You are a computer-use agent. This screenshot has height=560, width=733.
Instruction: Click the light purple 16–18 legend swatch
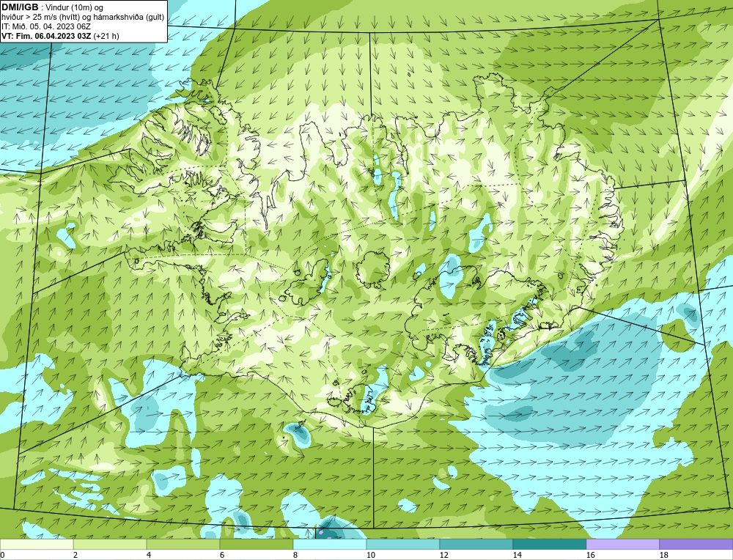click(623, 544)
